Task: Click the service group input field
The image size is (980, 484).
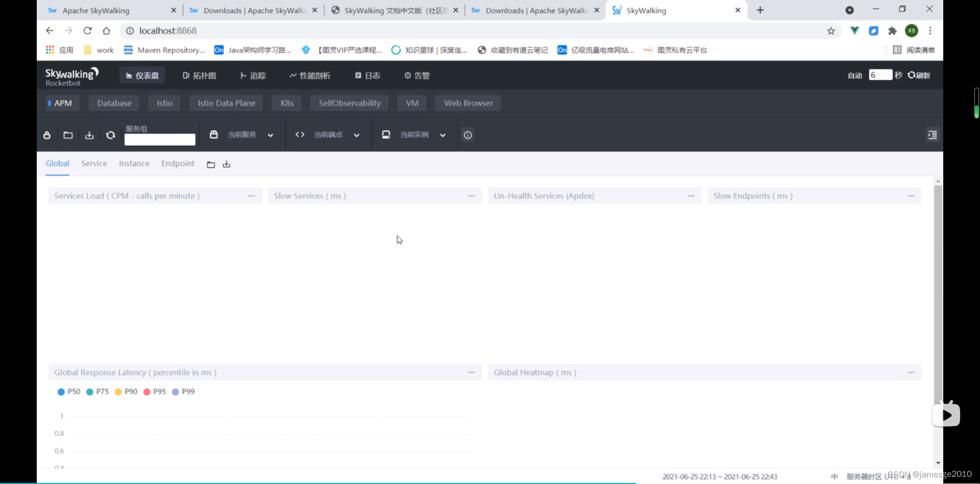Action: 160,140
